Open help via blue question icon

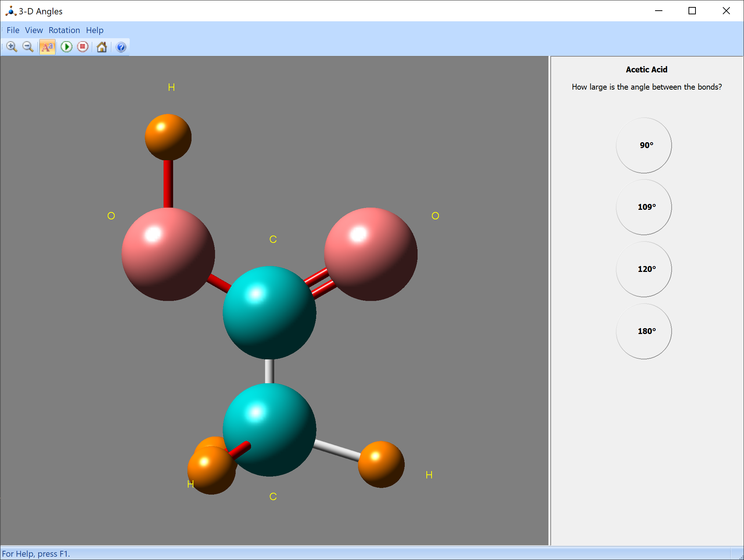coord(121,47)
